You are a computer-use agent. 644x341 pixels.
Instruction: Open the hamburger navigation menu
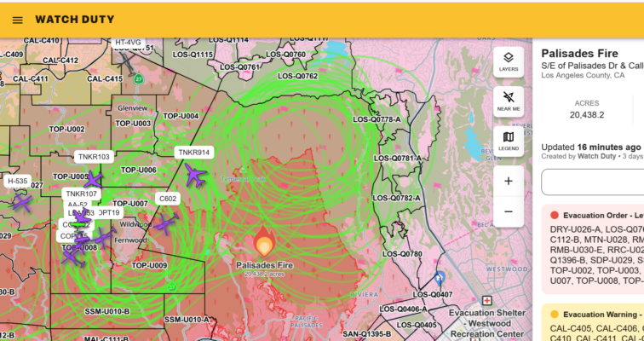pyautogui.click(x=17, y=20)
